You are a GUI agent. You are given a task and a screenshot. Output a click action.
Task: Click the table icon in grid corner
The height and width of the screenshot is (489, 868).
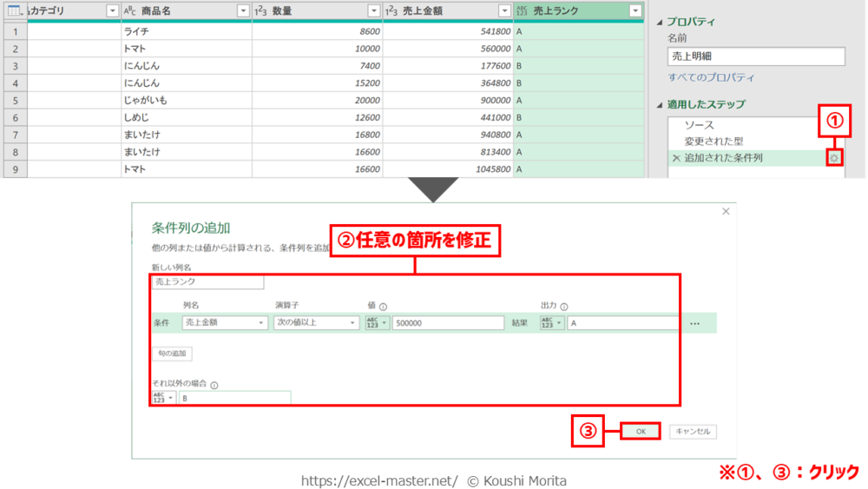[14, 10]
